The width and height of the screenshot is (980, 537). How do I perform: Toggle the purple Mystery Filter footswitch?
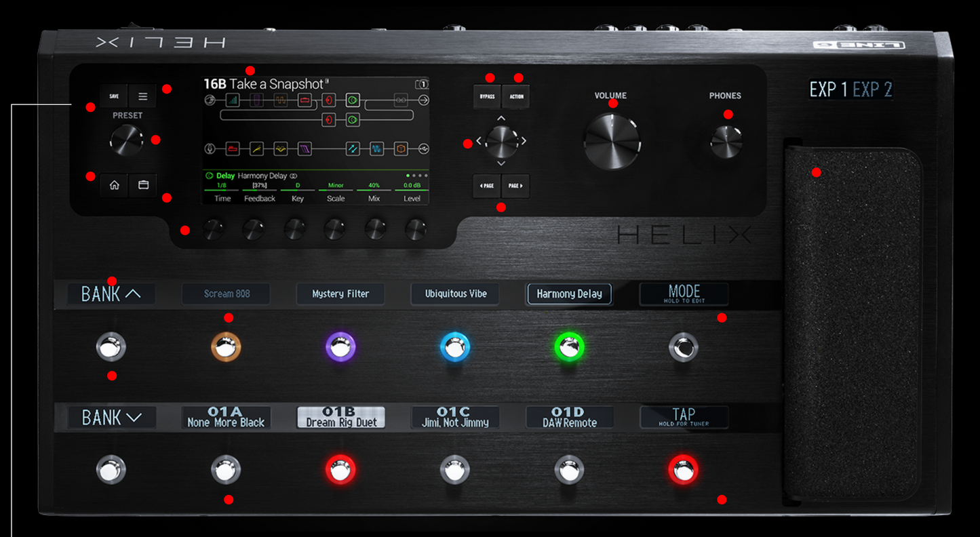pos(340,347)
